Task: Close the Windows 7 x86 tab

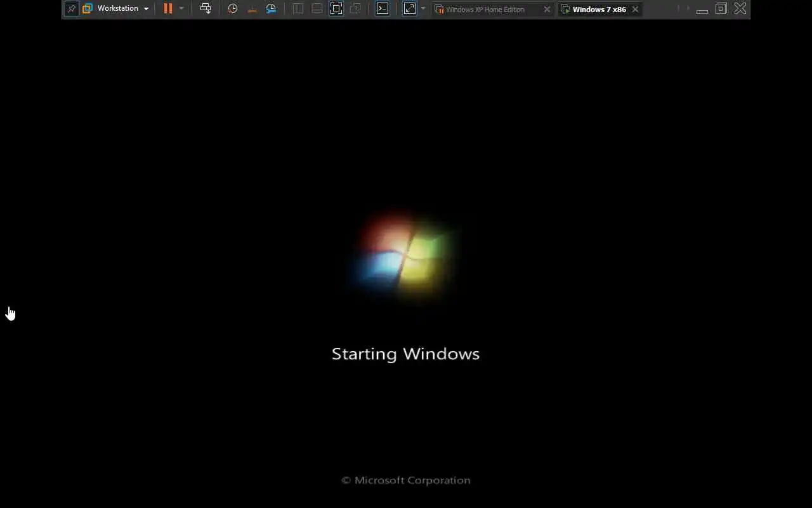Action: point(635,10)
